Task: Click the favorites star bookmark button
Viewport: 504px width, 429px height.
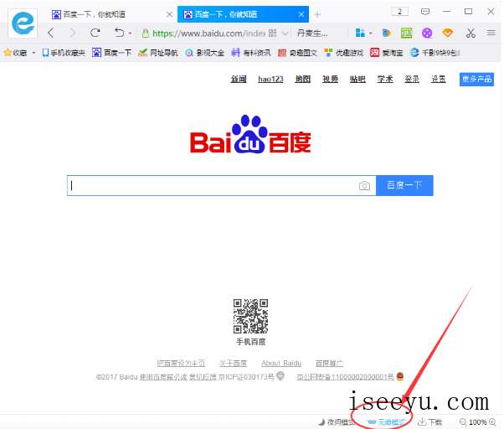Action: click(x=15, y=53)
